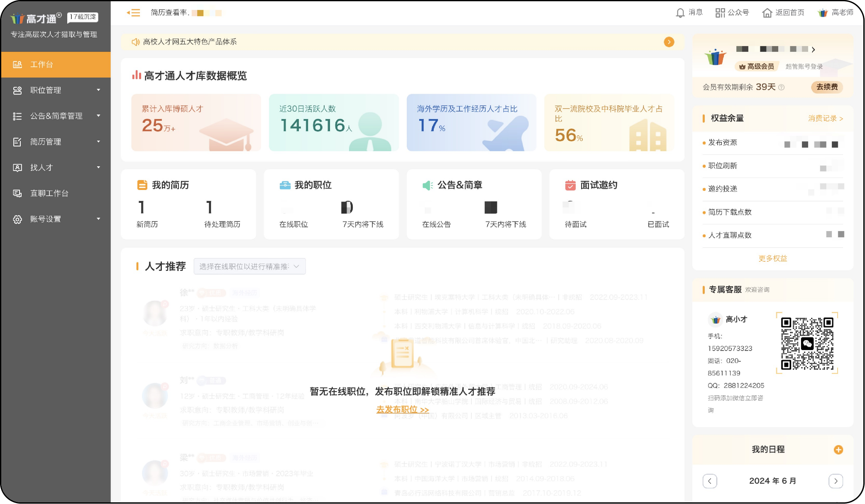Click the 公告&简章管理 list icon
Viewport: 865px width, 504px height.
pyautogui.click(x=17, y=116)
